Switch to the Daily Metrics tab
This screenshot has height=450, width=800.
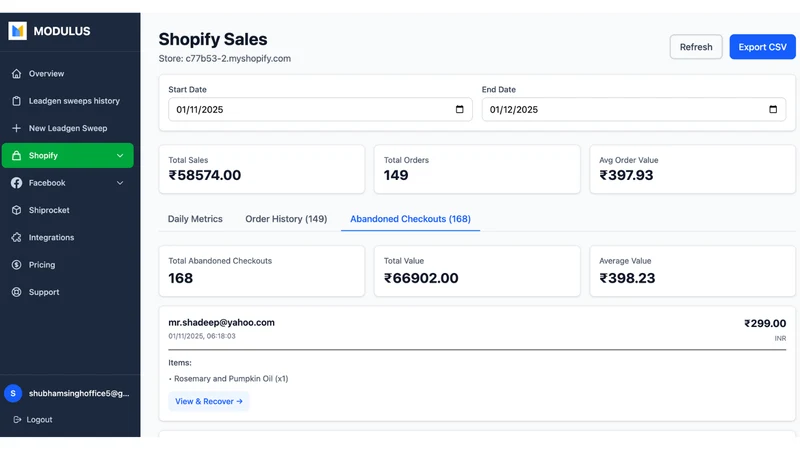(195, 219)
